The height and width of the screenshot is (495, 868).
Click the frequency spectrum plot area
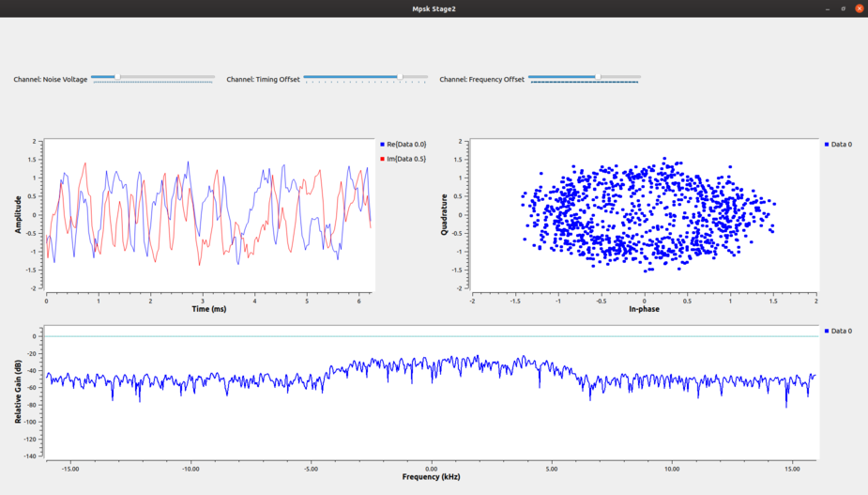tap(431, 393)
